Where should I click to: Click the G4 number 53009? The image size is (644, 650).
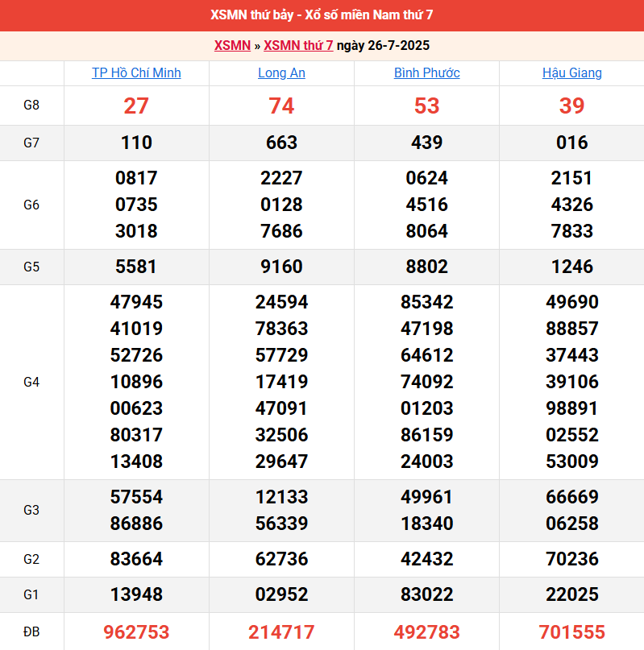[x=572, y=462]
